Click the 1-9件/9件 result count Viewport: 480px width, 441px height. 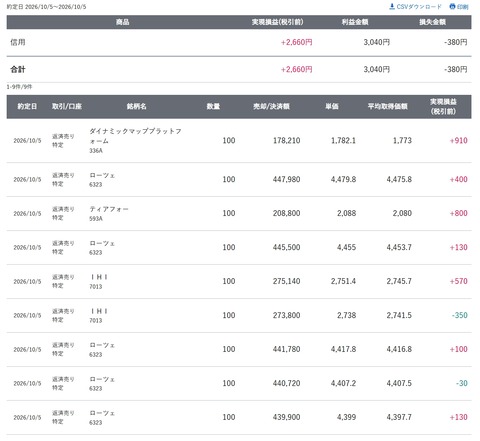(19, 87)
